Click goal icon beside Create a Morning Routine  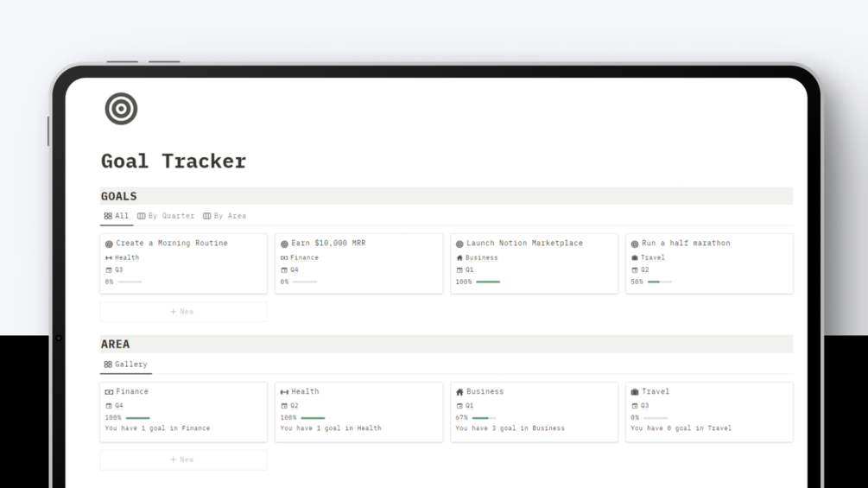tap(109, 244)
